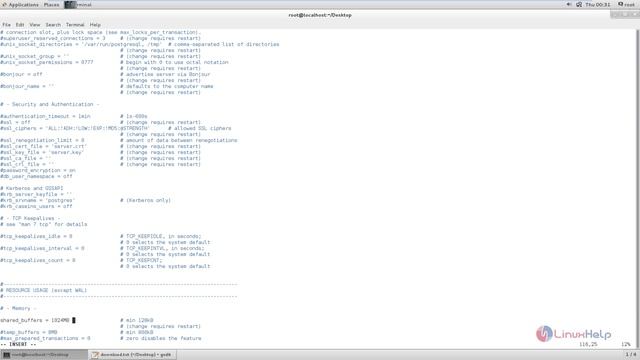Click the #krb_server_keyfile line
Viewport: 640px width, 360px height.
point(36,194)
